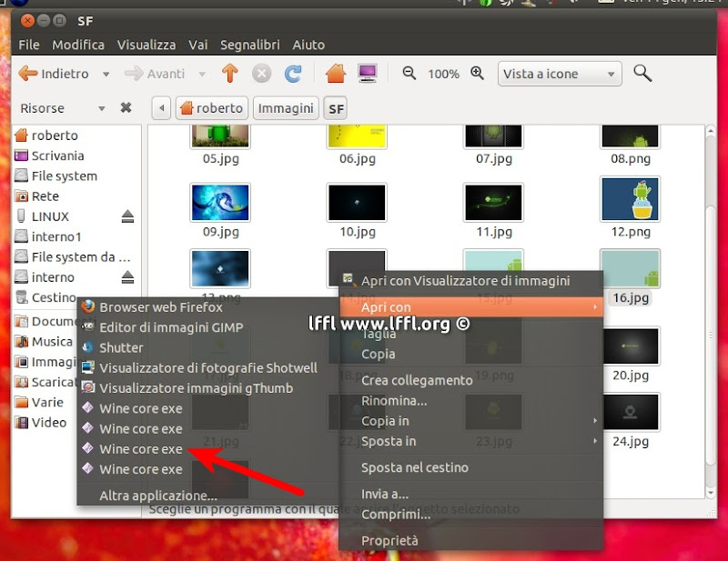Expand the "Copia in" submenu arrow
The height and width of the screenshot is (561, 728).
tap(596, 421)
